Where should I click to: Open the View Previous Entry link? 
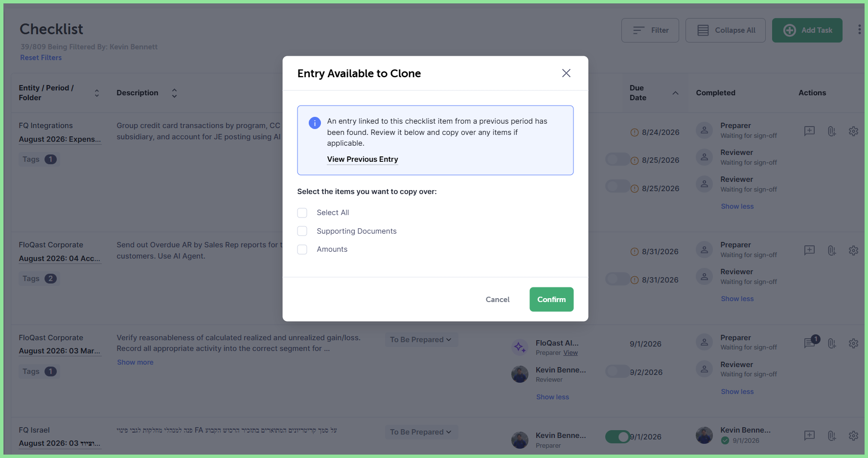click(363, 159)
